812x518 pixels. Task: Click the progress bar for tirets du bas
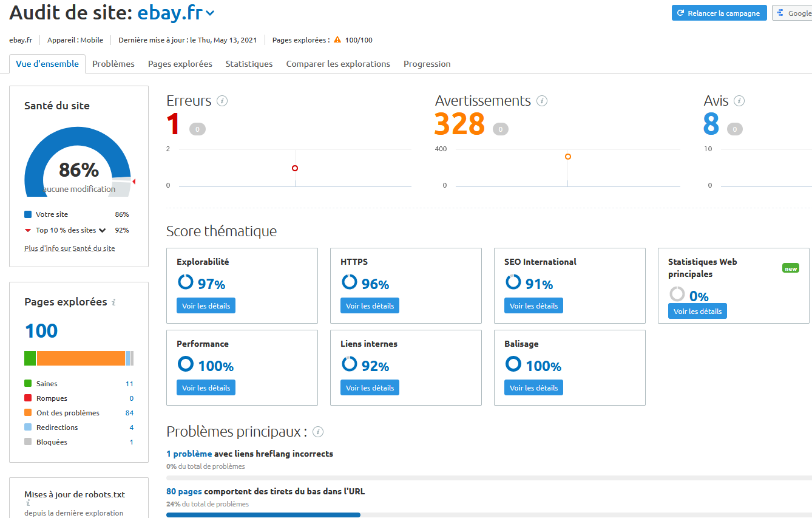click(x=489, y=515)
